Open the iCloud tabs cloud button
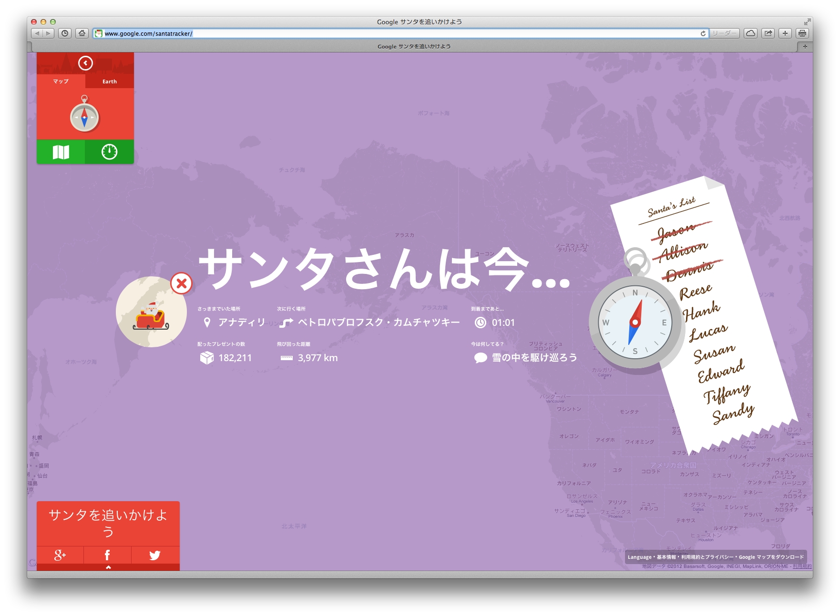This screenshot has height=616, width=840. click(x=751, y=33)
